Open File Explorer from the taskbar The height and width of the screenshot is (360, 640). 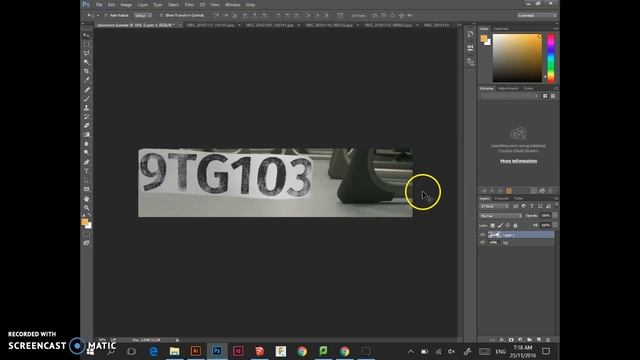(174, 351)
